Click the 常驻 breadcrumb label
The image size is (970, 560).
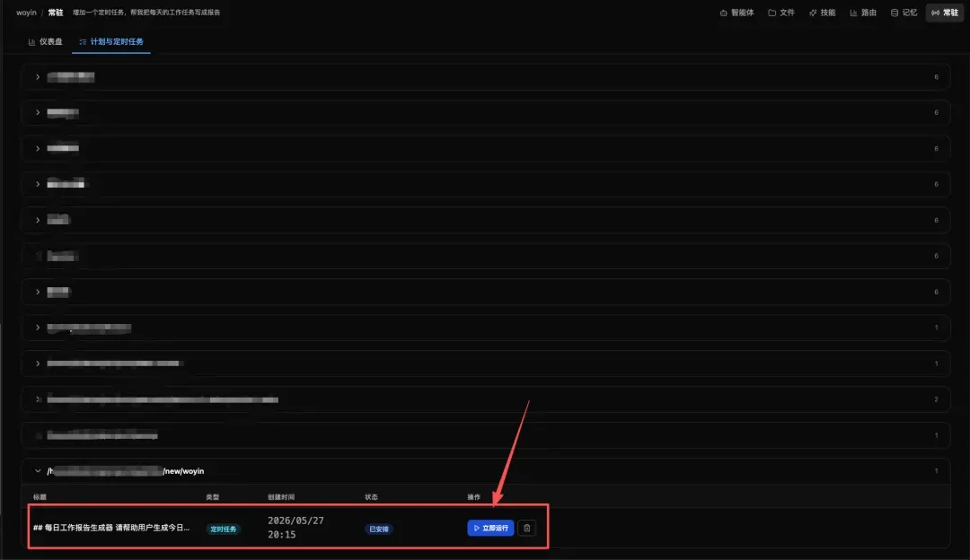tap(56, 13)
